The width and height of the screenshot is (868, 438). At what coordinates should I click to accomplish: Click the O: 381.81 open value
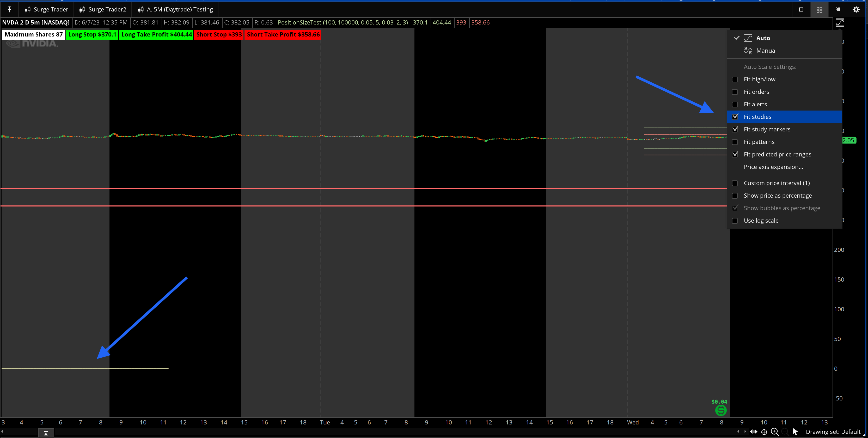[145, 23]
